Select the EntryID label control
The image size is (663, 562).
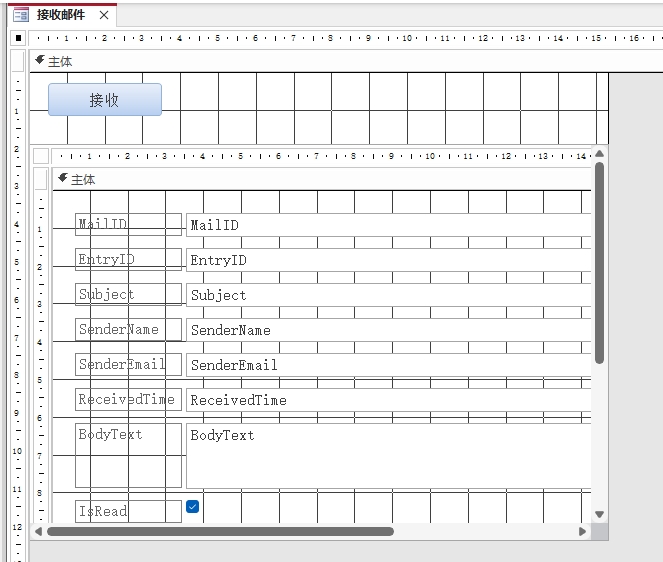tap(129, 259)
